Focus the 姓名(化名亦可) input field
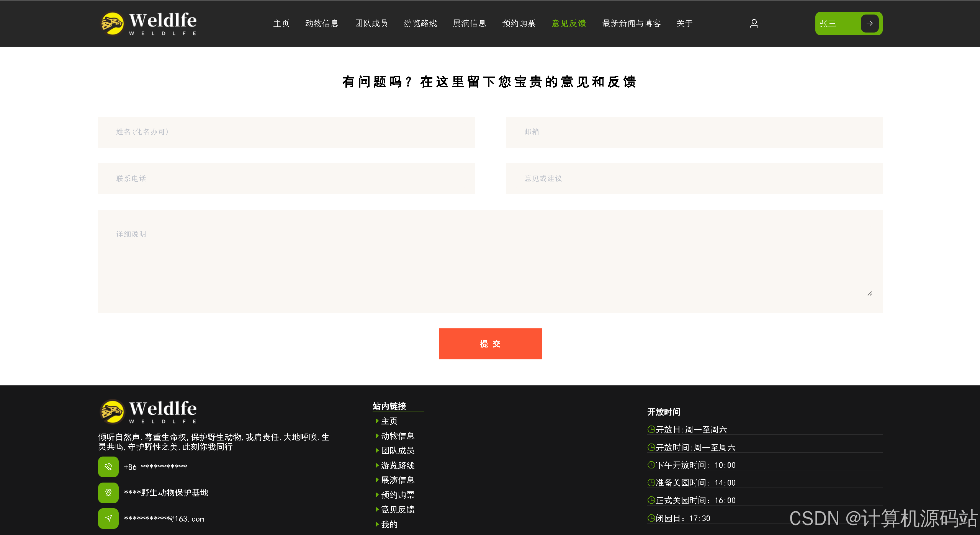980x535 pixels. pos(286,132)
